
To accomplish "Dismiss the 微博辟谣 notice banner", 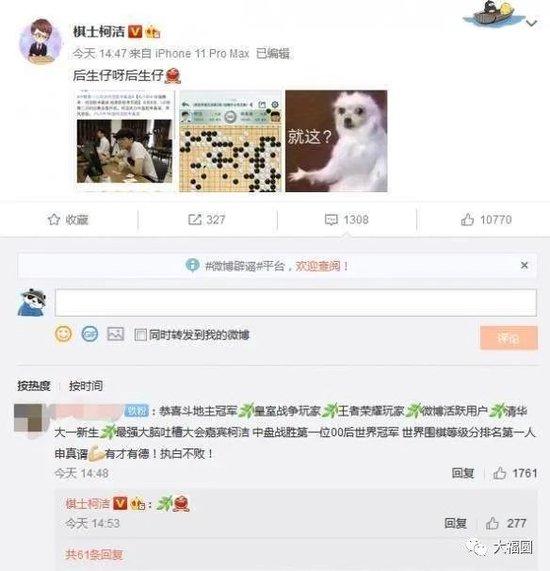I will [x=524, y=265].
